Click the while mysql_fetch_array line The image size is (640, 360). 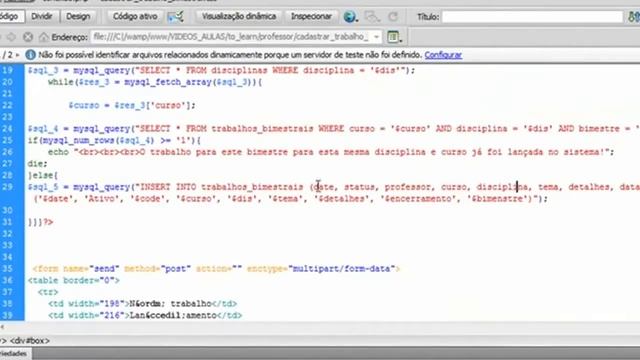pos(155,82)
